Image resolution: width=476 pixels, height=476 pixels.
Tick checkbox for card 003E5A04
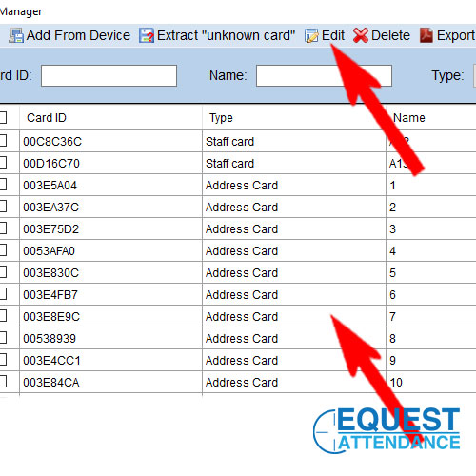(x=3, y=185)
